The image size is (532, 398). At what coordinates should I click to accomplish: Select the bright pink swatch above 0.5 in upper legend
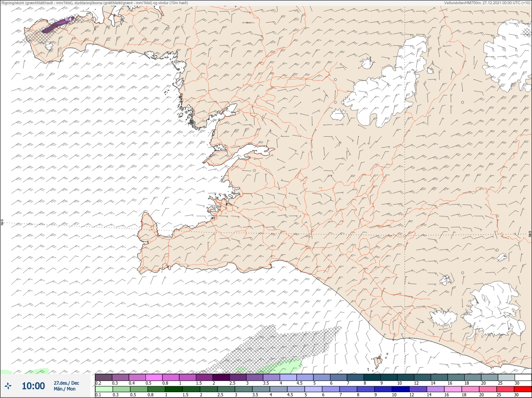[154, 377]
